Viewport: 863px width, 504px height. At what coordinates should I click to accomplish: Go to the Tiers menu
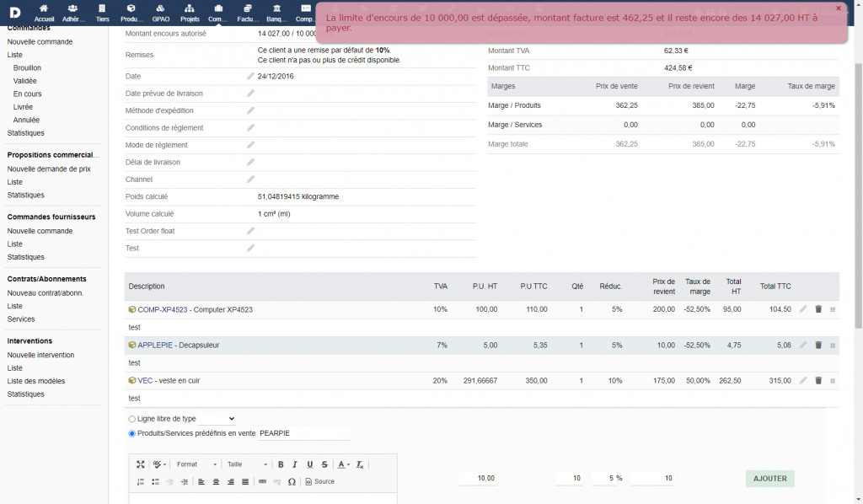pos(102,13)
